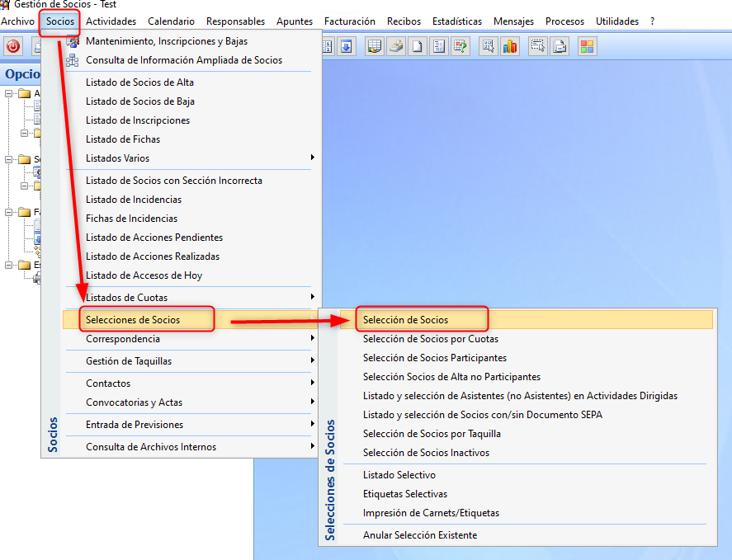Open the Estadísticas menu

(456, 21)
